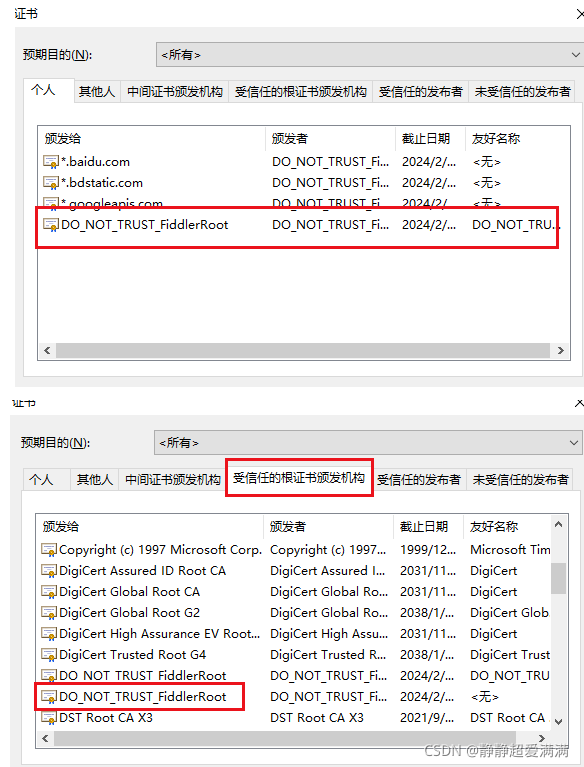Switch to 其他人 tab in lower dialog
Image resolution: width=584 pixels, height=767 pixels.
click(95, 479)
